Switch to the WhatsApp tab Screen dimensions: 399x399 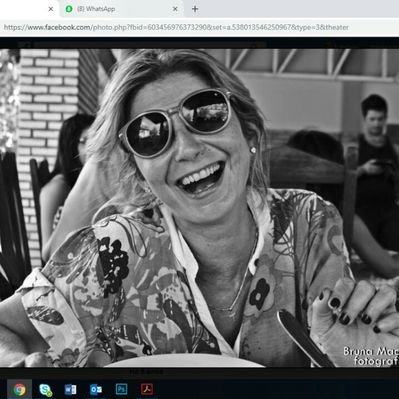(x=122, y=9)
